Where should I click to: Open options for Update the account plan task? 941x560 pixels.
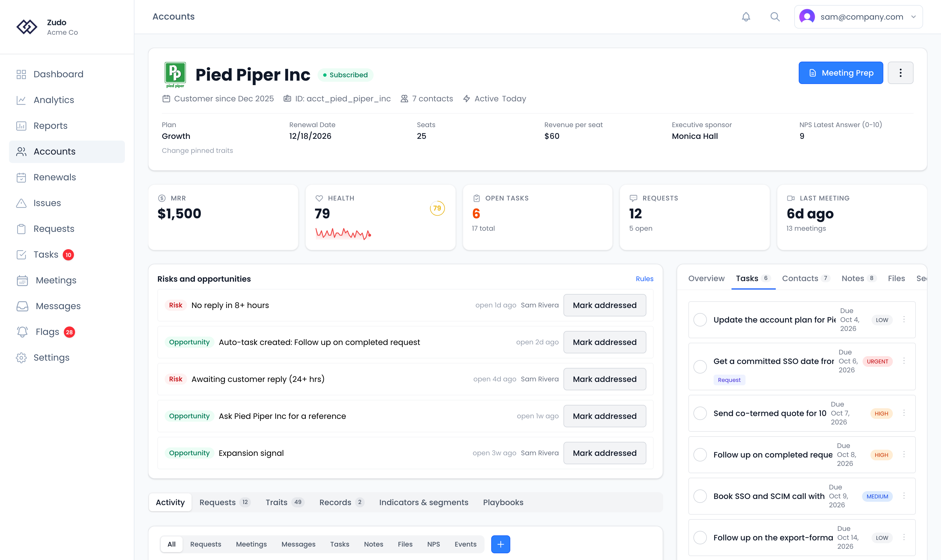click(904, 320)
